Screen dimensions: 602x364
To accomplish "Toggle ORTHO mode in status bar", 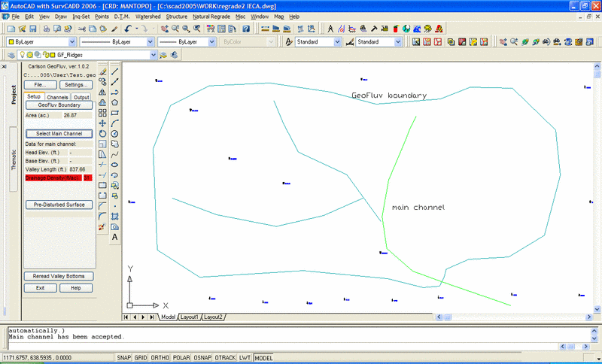I will point(160,357).
